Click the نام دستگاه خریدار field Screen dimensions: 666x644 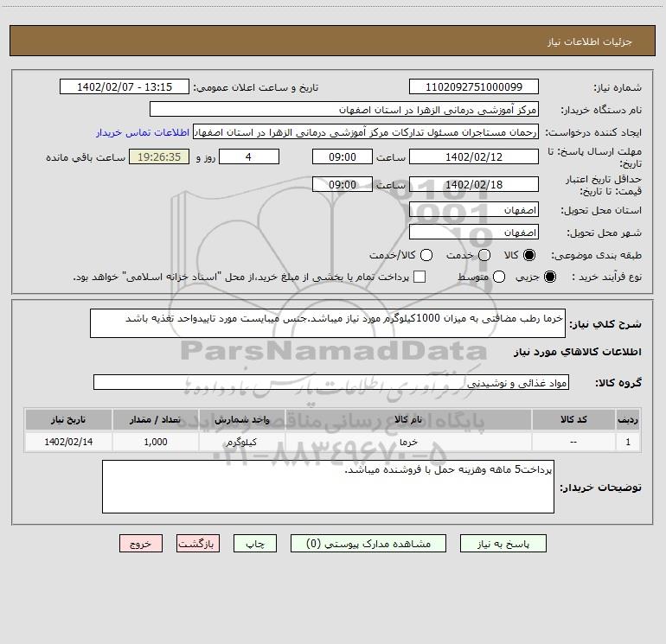click(344, 110)
